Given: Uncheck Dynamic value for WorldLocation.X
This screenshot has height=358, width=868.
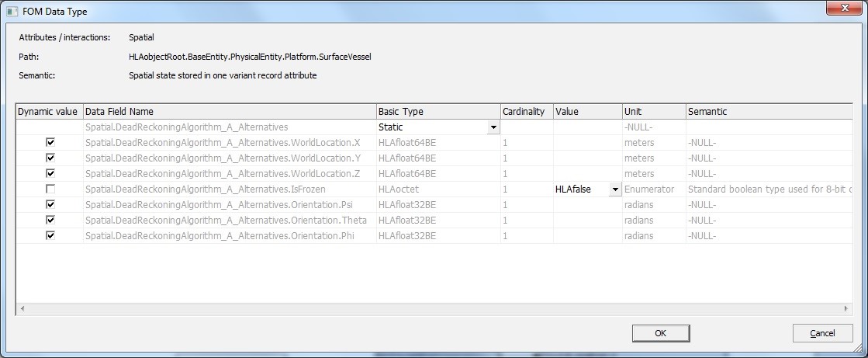Looking at the screenshot, I should (x=50, y=143).
